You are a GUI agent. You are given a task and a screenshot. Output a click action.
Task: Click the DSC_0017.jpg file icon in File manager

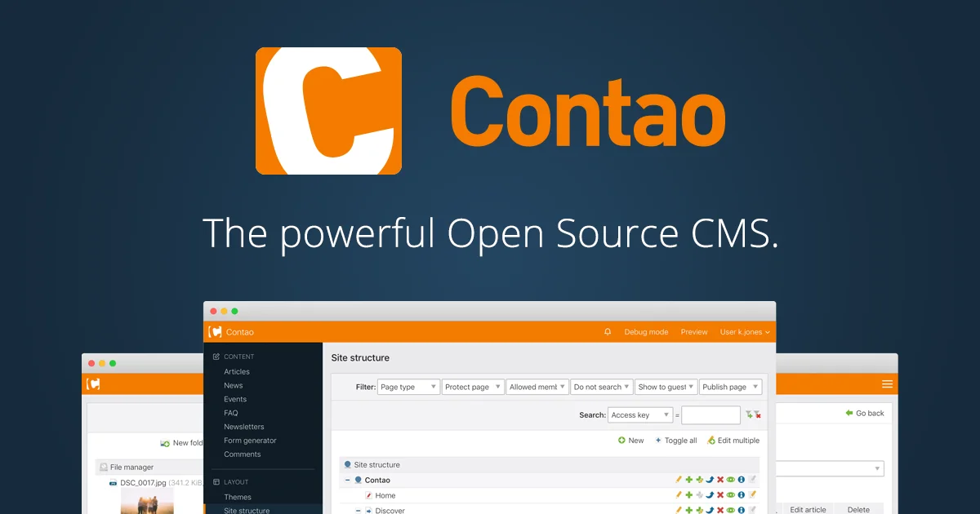[114, 483]
